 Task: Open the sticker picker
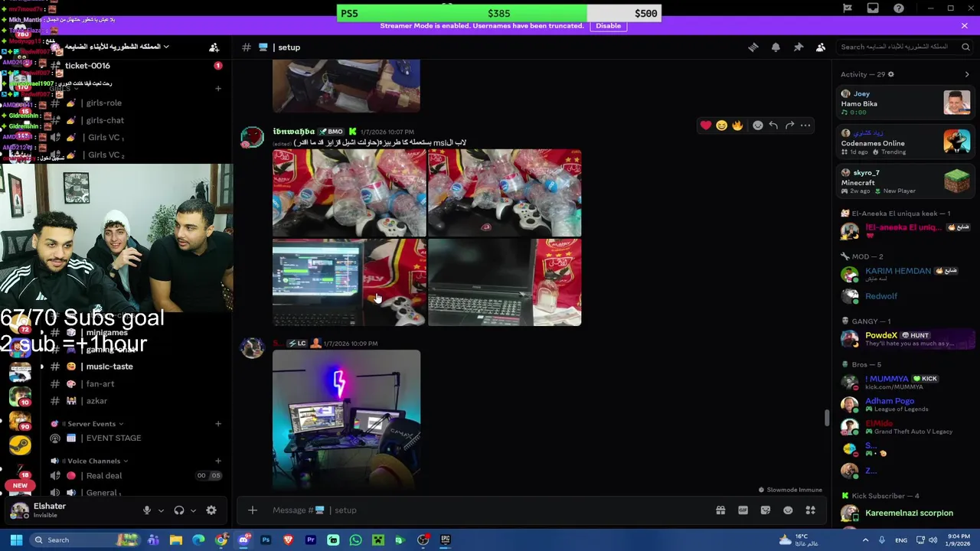(x=766, y=510)
